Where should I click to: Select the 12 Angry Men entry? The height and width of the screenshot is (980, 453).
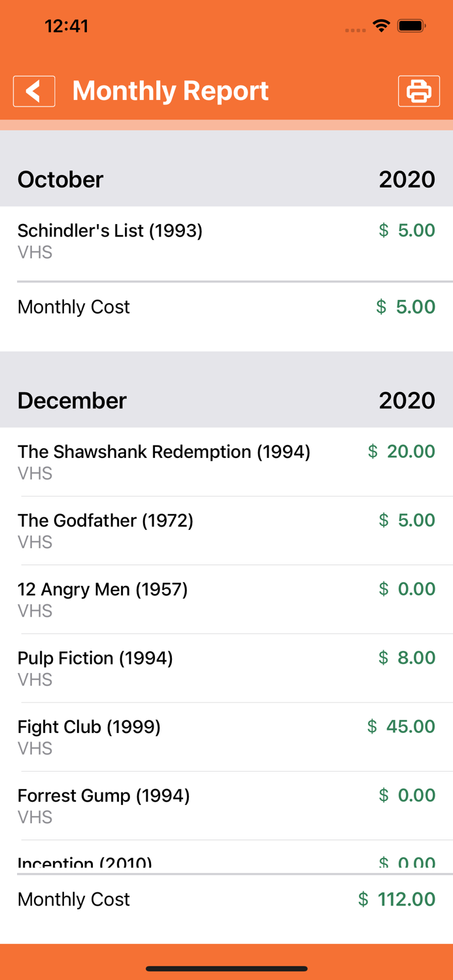click(226, 598)
